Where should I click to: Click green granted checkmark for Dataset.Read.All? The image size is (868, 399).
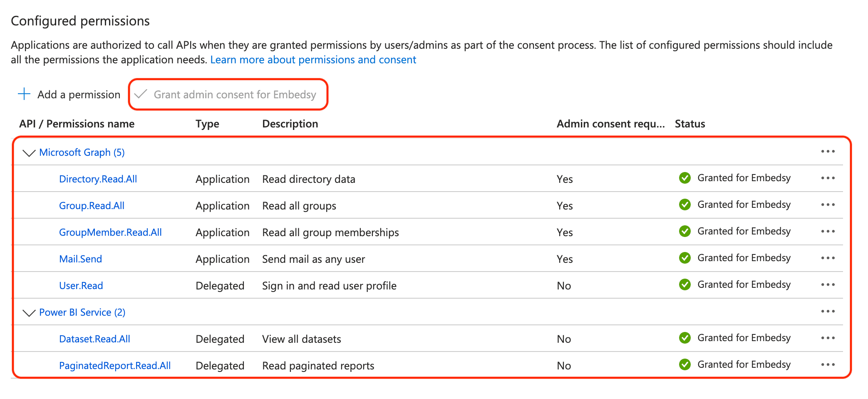tap(684, 338)
